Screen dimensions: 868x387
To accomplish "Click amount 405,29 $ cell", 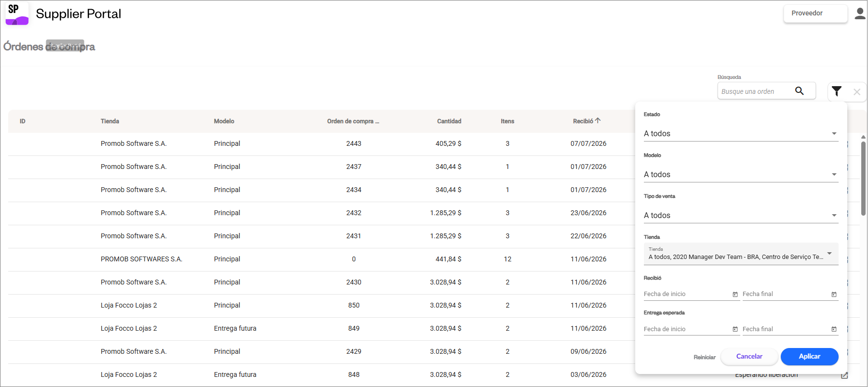I will coord(448,143).
